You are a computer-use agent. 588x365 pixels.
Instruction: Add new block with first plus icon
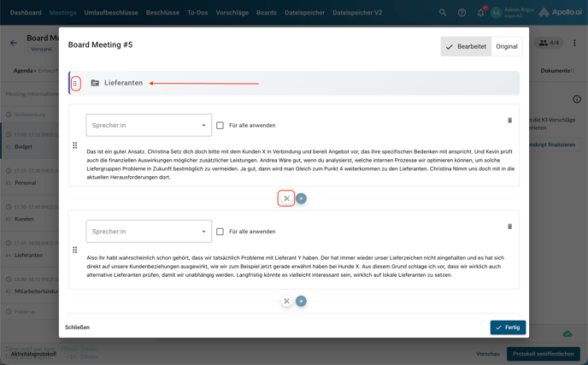point(301,198)
